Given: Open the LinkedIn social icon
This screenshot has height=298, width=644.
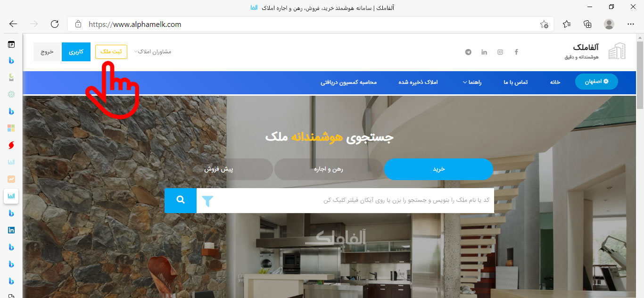Looking at the screenshot, I should tap(484, 52).
